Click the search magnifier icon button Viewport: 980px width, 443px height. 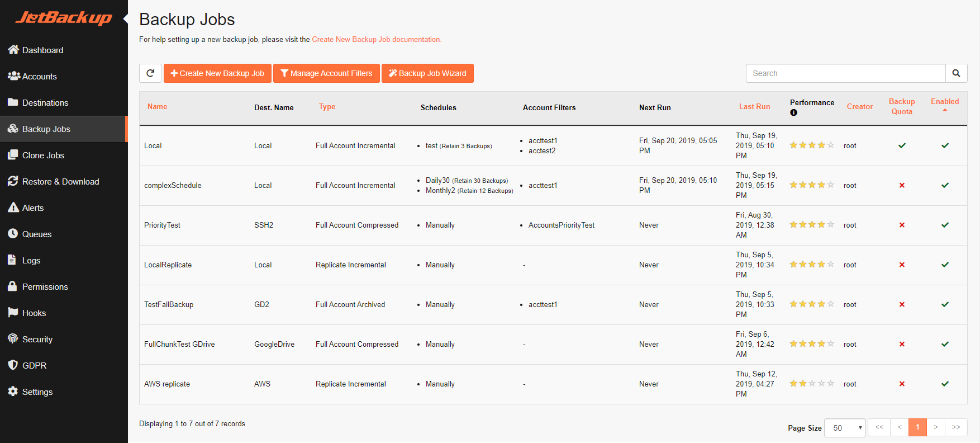point(956,73)
